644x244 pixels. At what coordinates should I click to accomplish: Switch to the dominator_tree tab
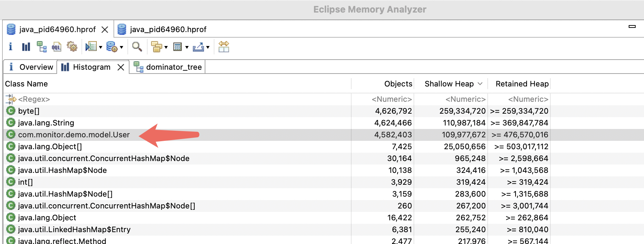point(173,67)
